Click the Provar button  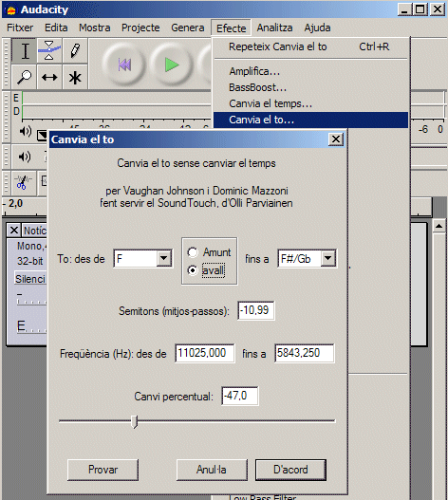tap(103, 470)
